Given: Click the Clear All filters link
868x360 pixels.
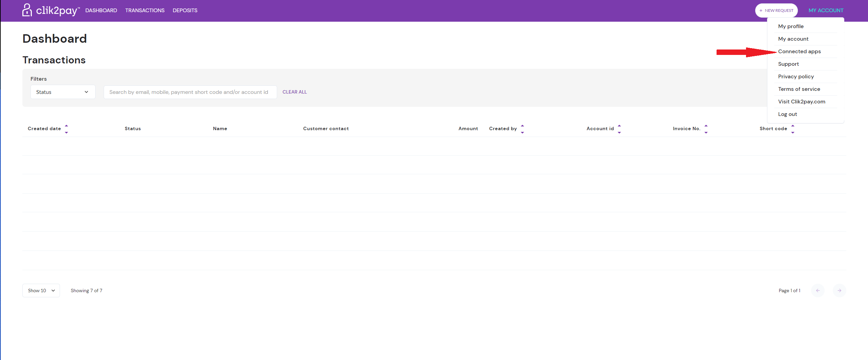Looking at the screenshot, I should point(294,92).
